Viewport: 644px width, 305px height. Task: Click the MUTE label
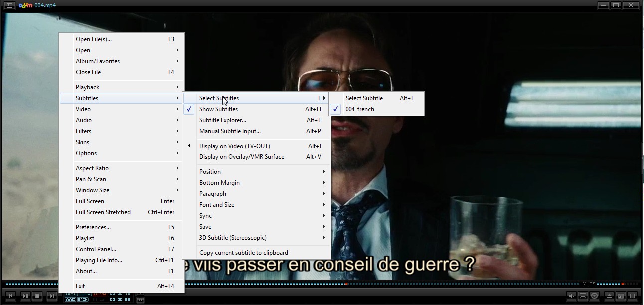tap(588, 284)
